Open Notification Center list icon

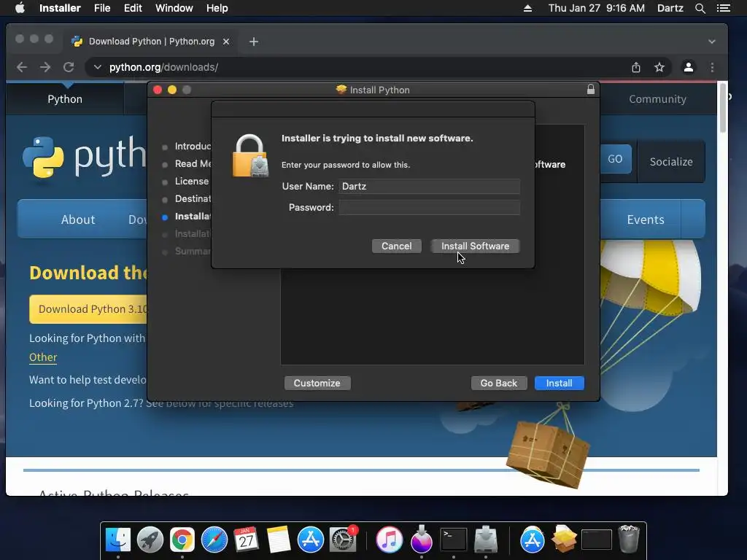(x=723, y=8)
